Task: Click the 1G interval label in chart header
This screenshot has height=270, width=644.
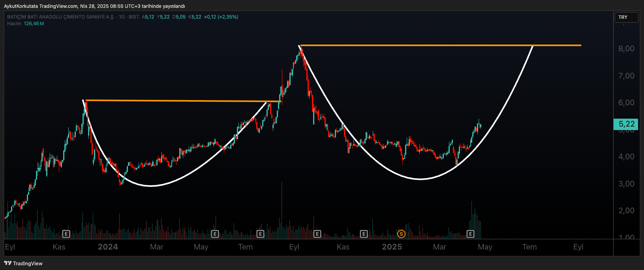Action: 122,17
